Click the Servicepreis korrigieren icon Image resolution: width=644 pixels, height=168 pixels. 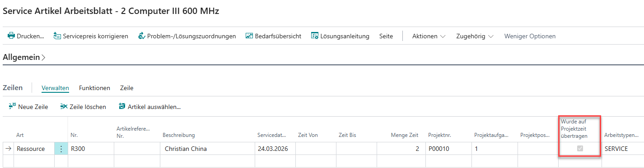(x=57, y=36)
